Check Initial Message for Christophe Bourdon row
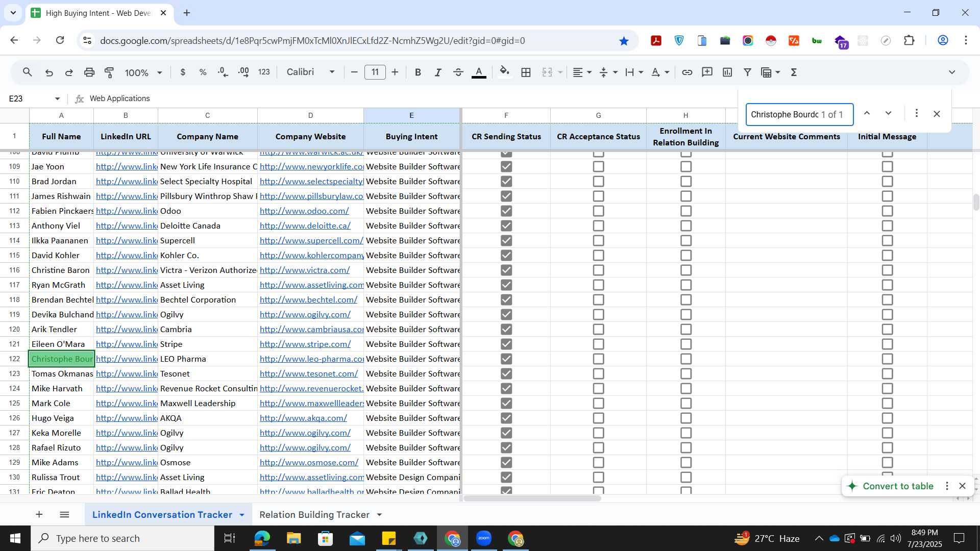 pyautogui.click(x=887, y=359)
